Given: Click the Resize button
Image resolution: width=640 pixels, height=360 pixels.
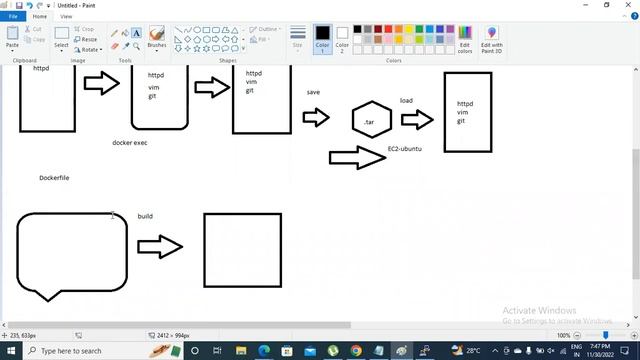Looking at the screenshot, I should coord(86,39).
